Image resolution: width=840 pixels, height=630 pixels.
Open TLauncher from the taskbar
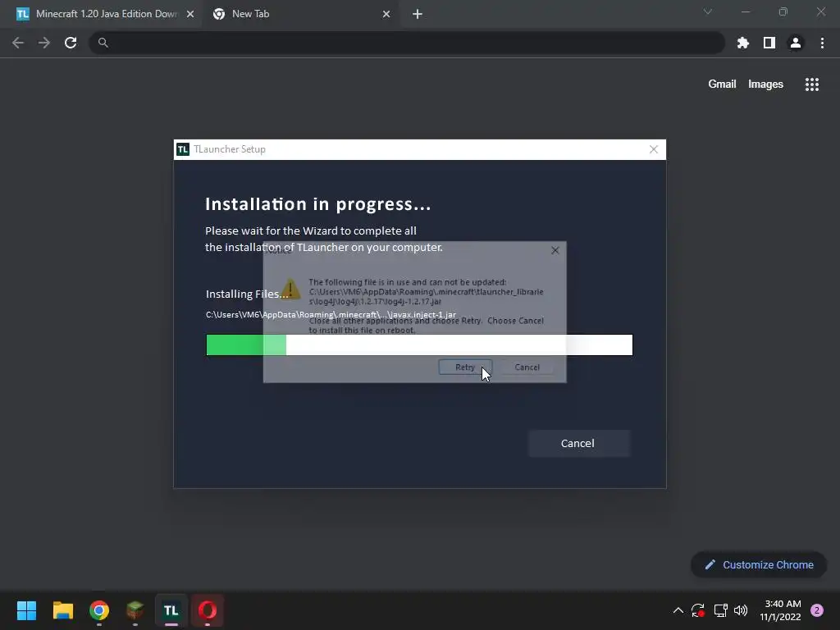click(171, 610)
